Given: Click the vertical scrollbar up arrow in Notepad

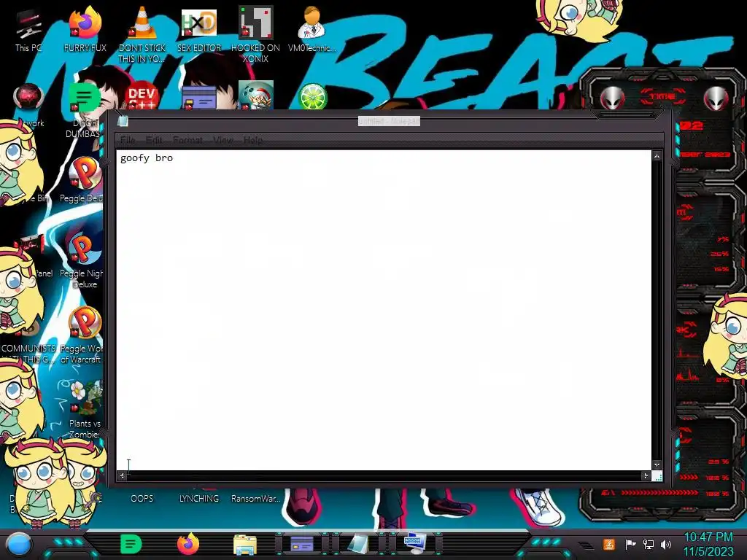Looking at the screenshot, I should [657, 156].
